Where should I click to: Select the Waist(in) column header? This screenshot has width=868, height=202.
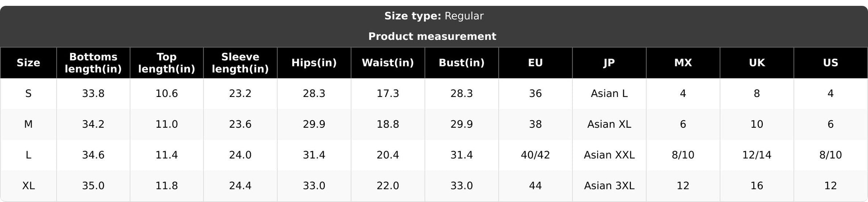tap(388, 63)
